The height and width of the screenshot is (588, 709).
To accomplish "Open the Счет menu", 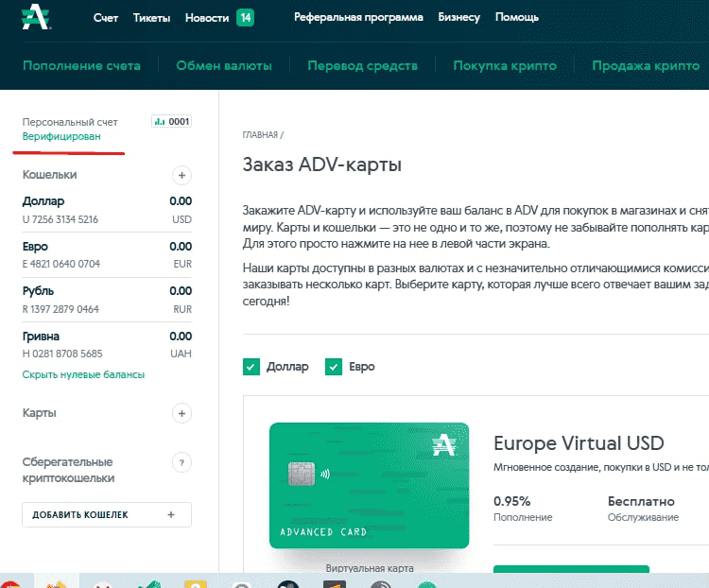I will pos(105,18).
